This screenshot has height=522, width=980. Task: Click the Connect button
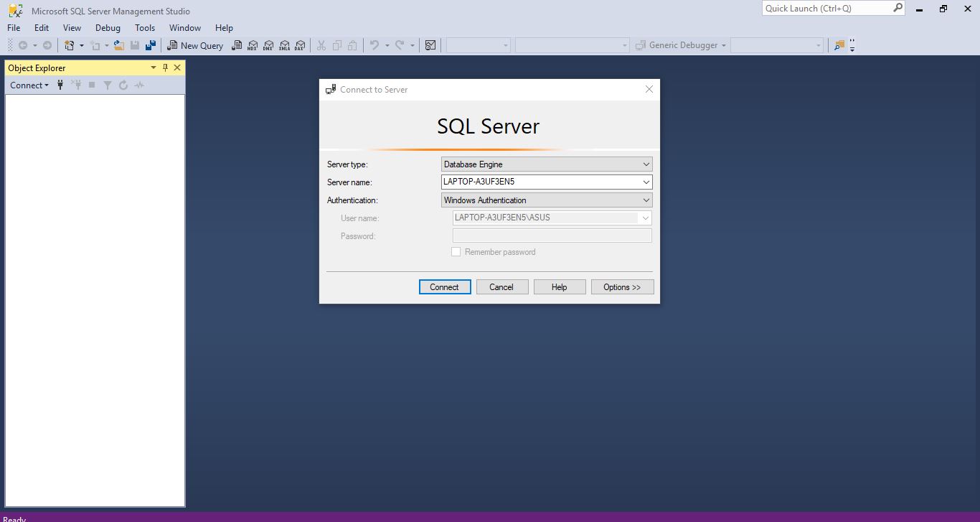(444, 286)
